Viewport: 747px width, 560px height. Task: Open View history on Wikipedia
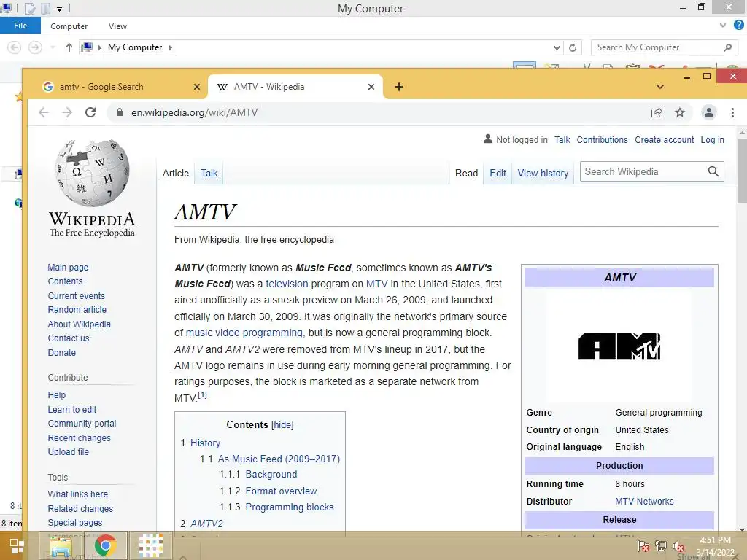pos(543,174)
